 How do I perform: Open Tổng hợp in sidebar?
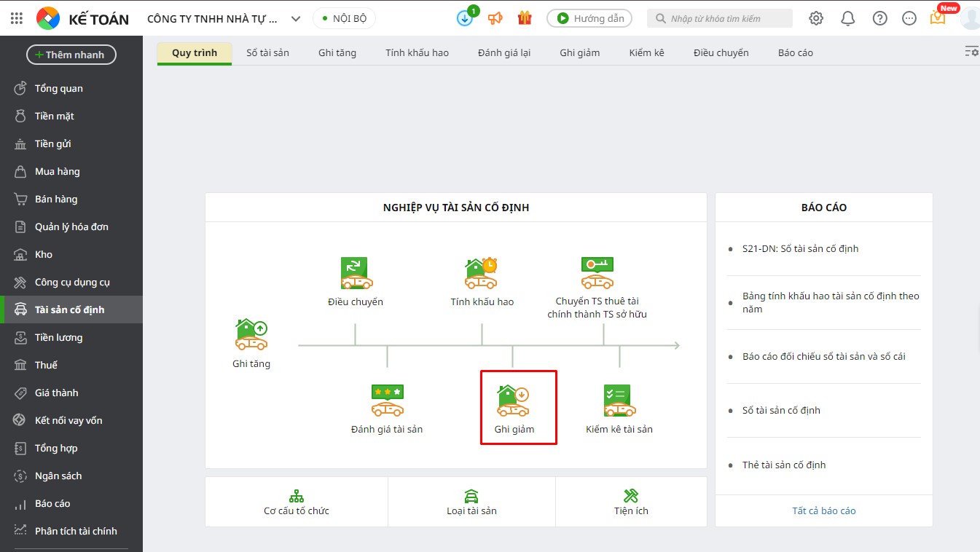pyautogui.click(x=71, y=448)
